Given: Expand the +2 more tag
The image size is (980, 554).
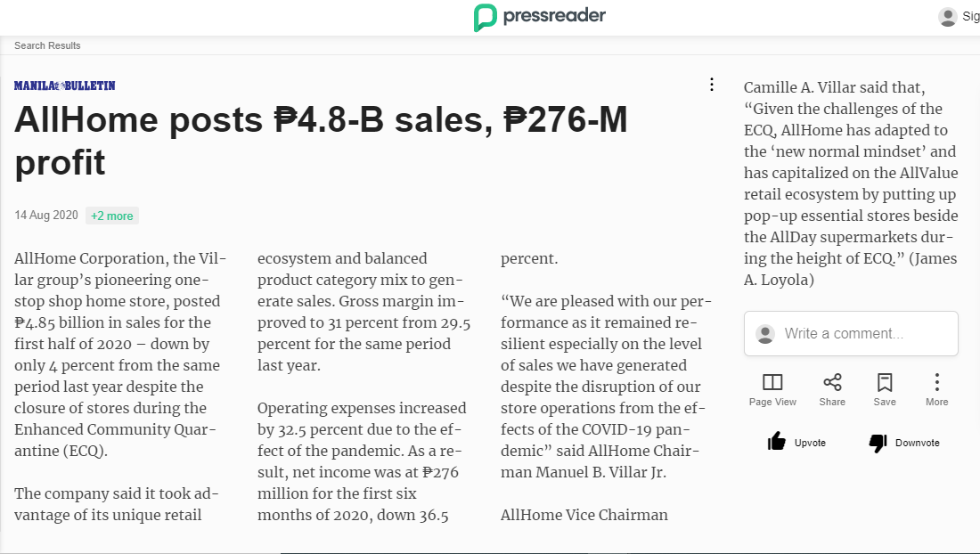Looking at the screenshot, I should tap(112, 216).
